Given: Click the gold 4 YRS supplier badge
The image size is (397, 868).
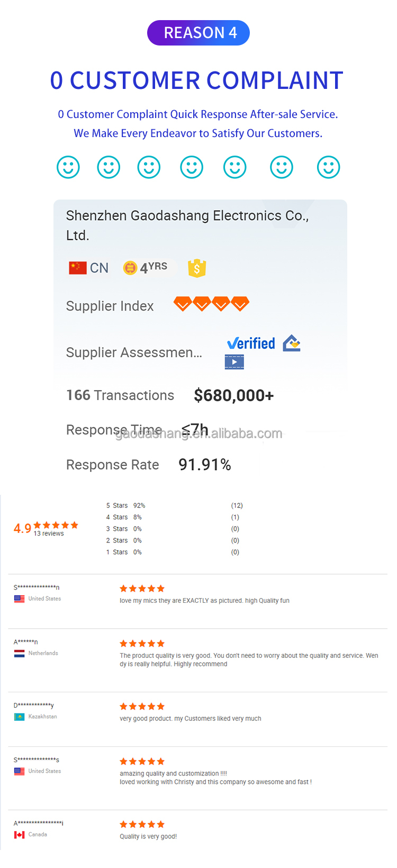Looking at the screenshot, I should click(146, 268).
